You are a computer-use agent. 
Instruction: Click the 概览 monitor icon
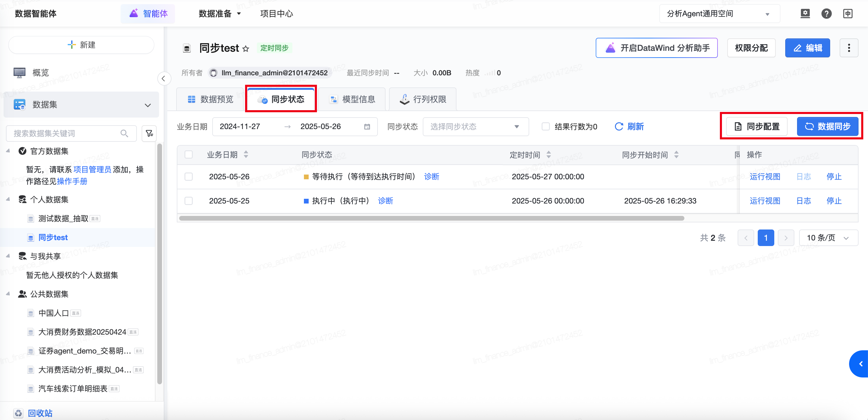pyautogui.click(x=20, y=73)
